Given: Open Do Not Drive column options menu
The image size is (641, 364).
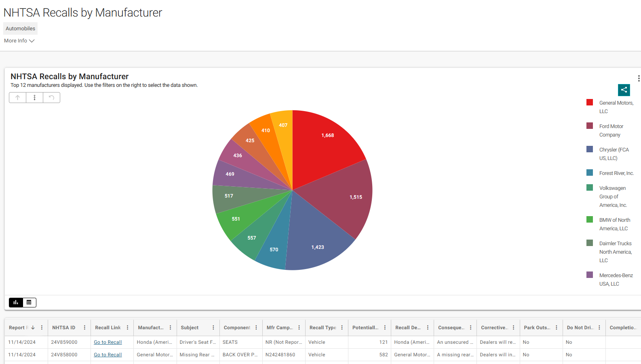Looking at the screenshot, I should (599, 328).
